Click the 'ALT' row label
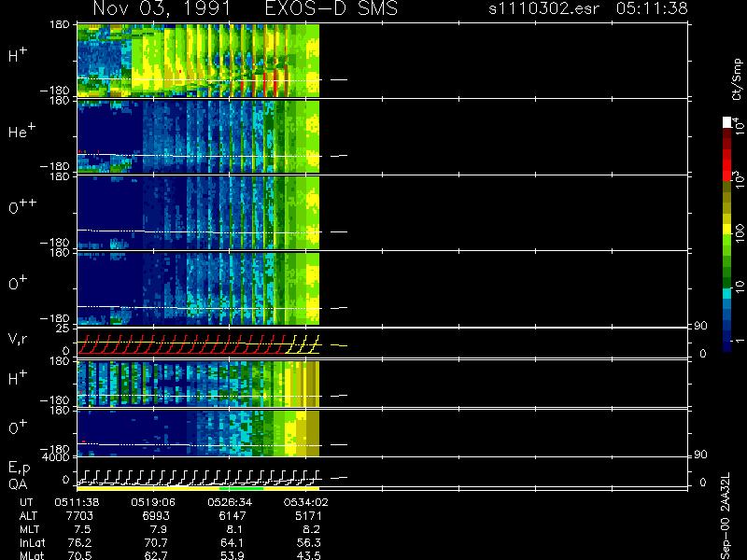The height and width of the screenshot is (560, 747). [28, 516]
